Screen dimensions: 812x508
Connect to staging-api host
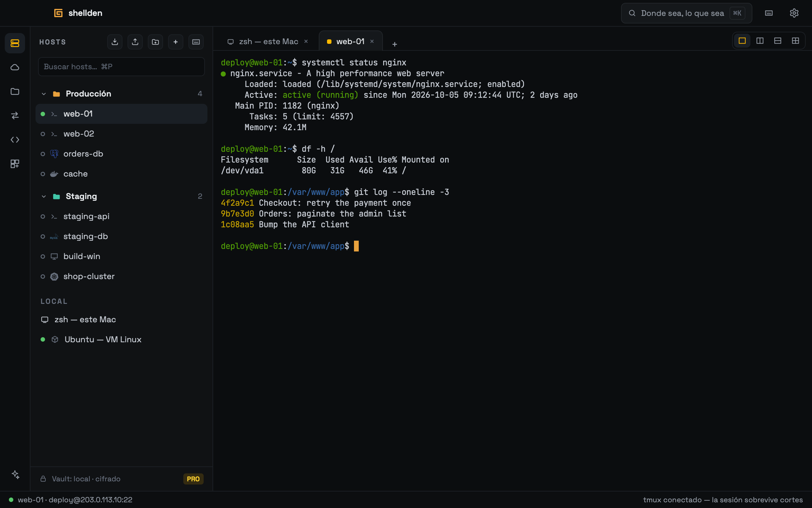click(x=121, y=216)
